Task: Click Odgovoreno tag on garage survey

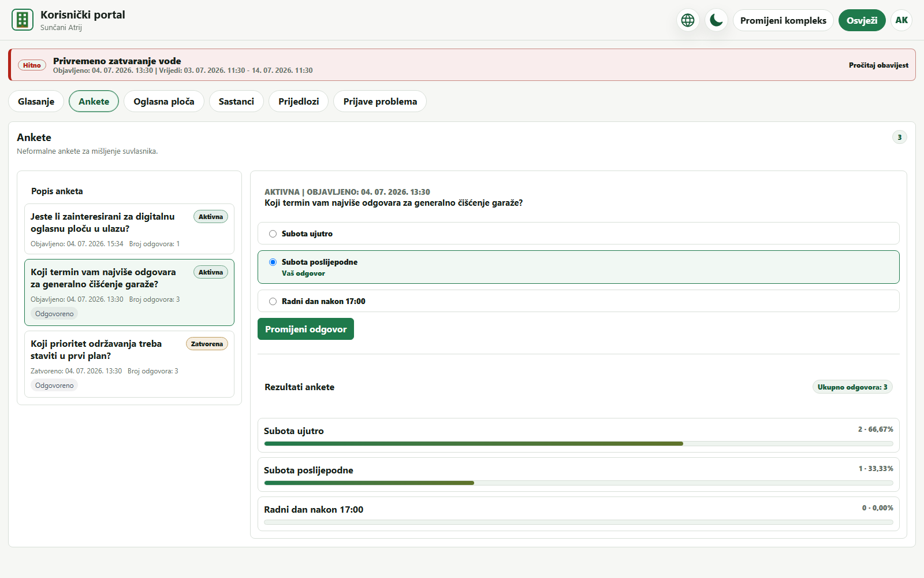Action: (x=54, y=314)
